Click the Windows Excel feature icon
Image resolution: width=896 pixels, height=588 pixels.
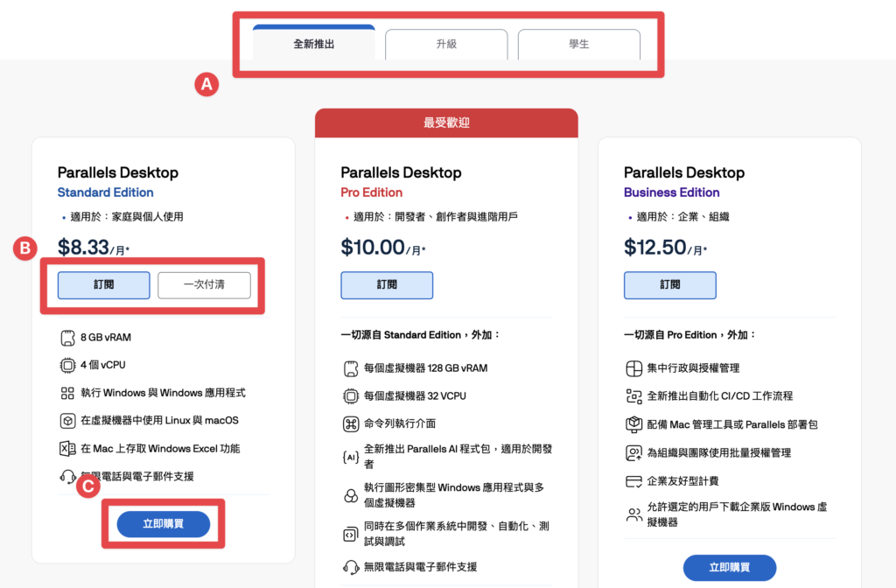point(67,449)
